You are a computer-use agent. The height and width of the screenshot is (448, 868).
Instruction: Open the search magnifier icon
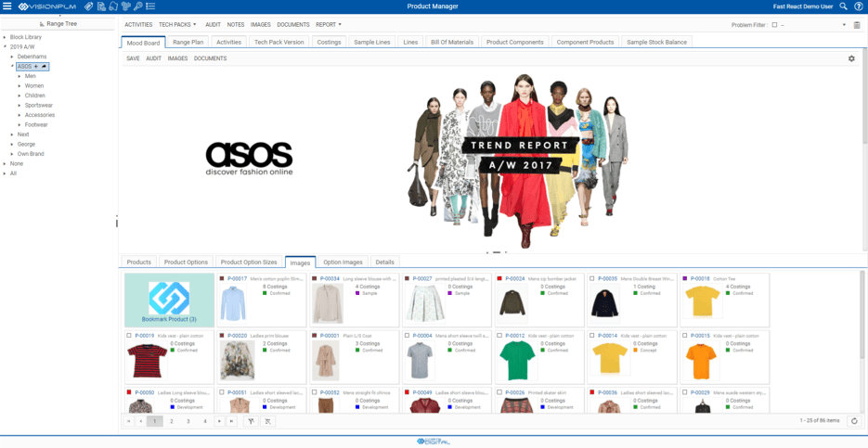point(843,6)
